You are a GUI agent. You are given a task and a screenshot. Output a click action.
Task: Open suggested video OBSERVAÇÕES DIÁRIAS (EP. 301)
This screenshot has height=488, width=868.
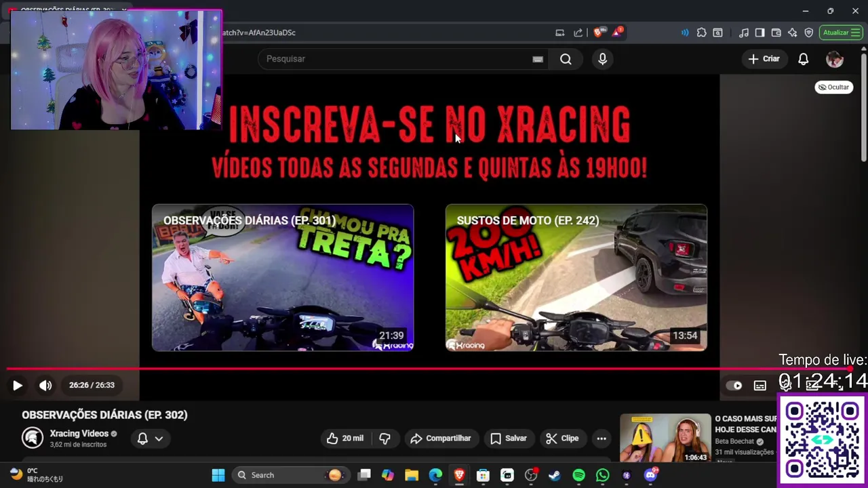[283, 278]
